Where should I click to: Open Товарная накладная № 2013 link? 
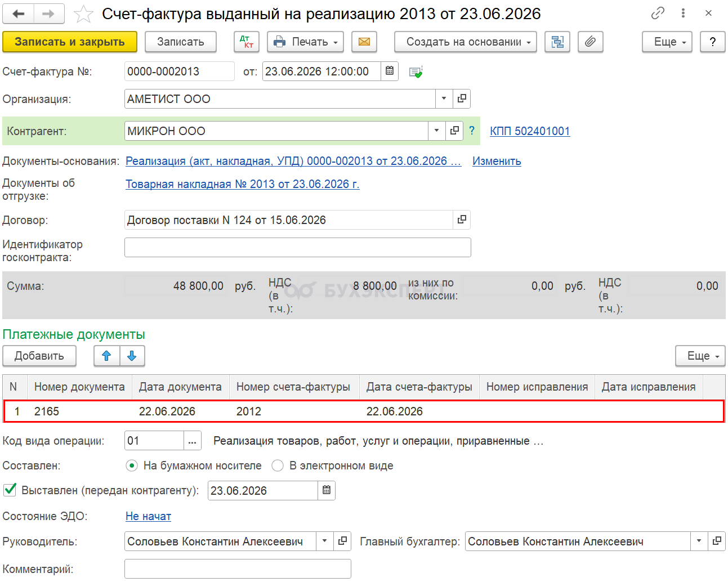(x=242, y=184)
